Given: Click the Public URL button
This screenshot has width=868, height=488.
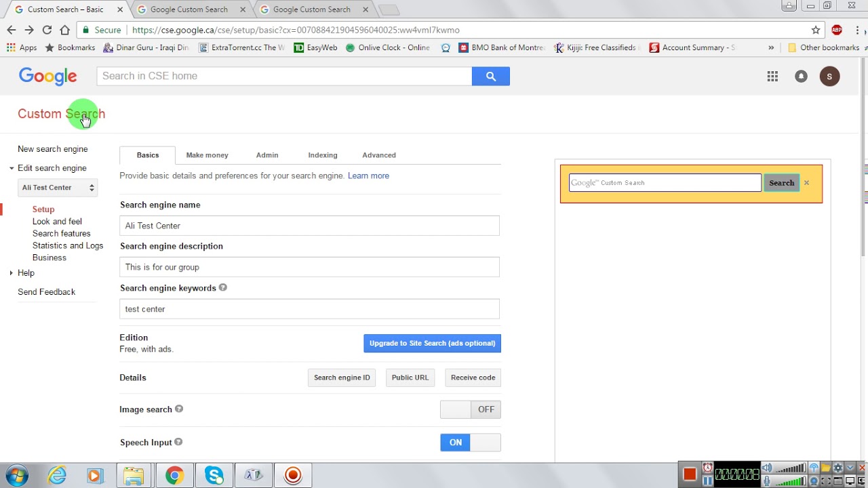Looking at the screenshot, I should 410,378.
